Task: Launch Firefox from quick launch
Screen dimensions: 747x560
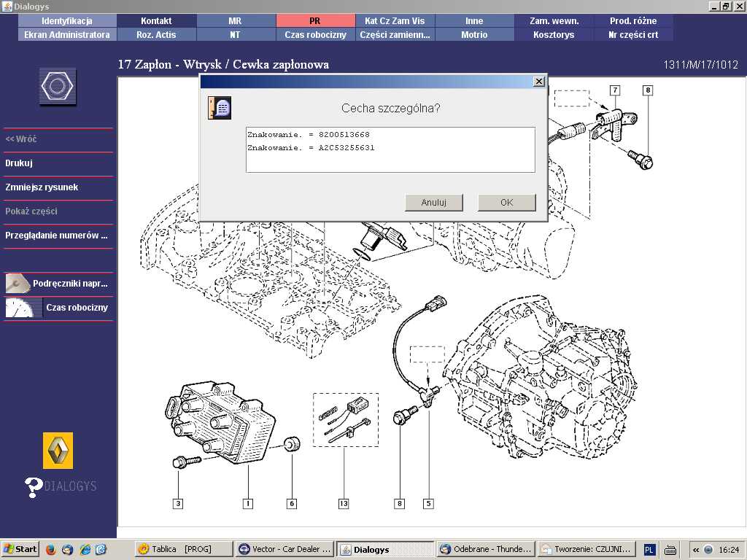Action: [50, 550]
